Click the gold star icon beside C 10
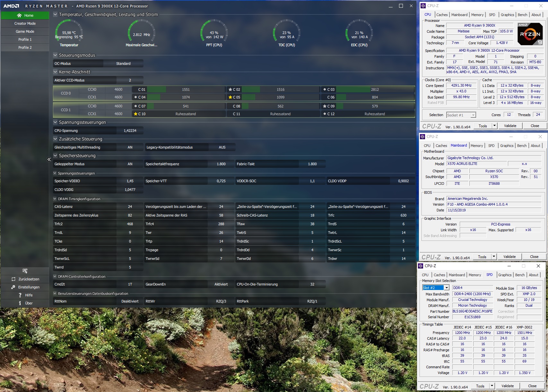This screenshot has height=392, width=548. tap(135, 114)
